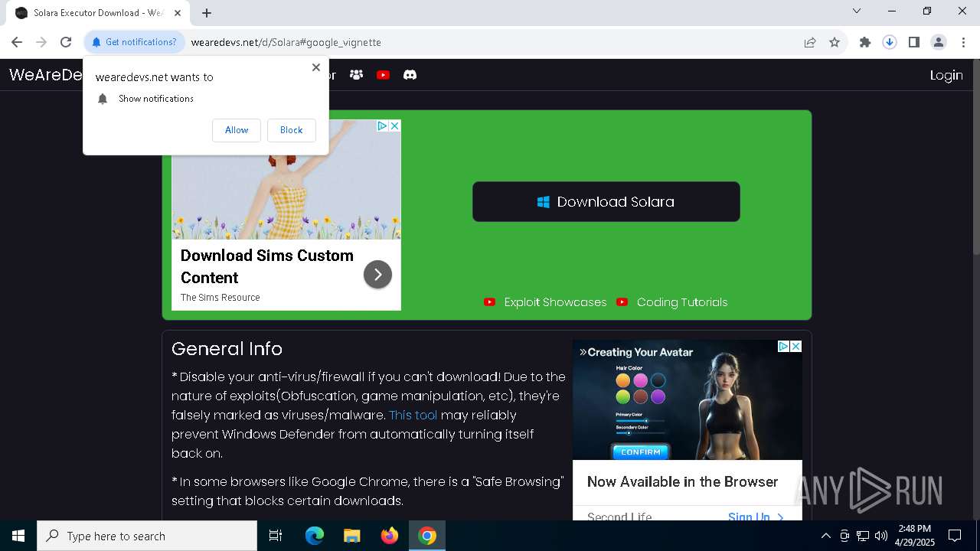Click the Login link
The width and height of the screenshot is (980, 551).
[946, 75]
